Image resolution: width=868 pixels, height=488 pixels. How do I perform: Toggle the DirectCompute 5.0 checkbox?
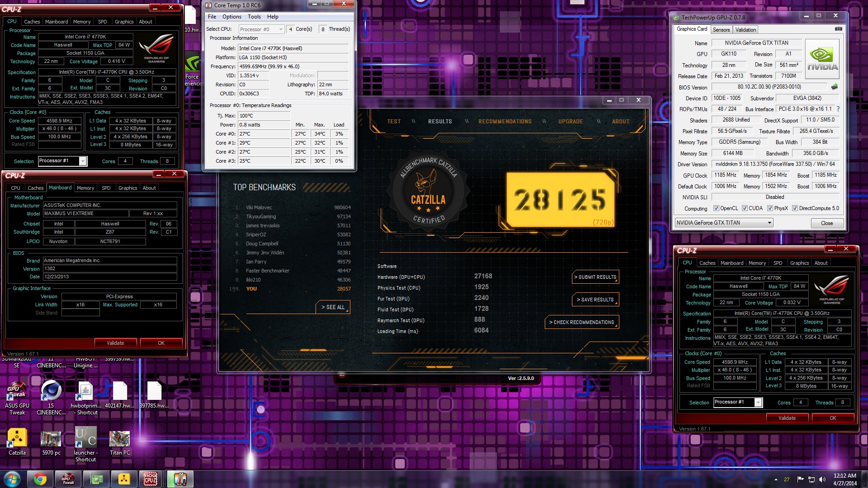tap(795, 208)
